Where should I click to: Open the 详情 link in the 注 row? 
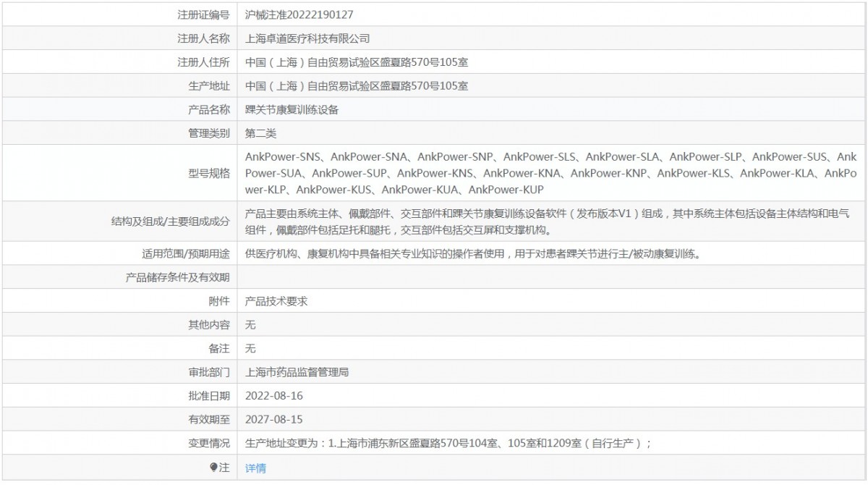click(x=255, y=468)
